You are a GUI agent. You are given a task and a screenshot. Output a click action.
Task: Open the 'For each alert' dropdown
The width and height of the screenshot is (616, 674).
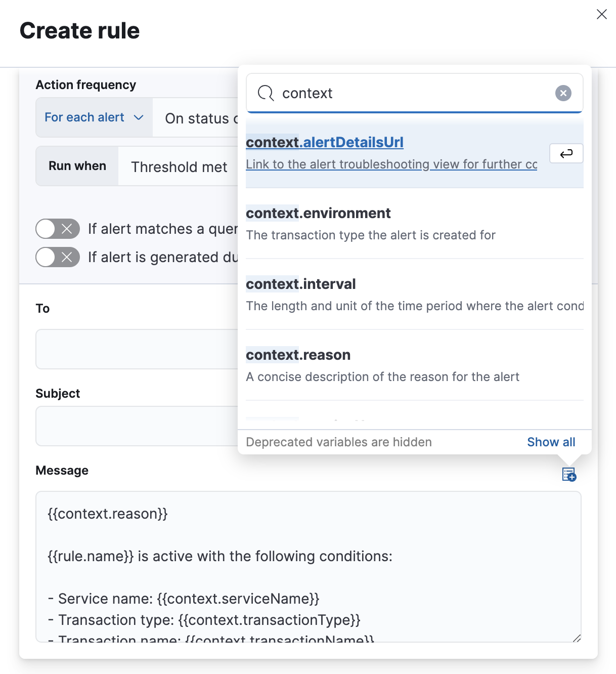coord(94,117)
